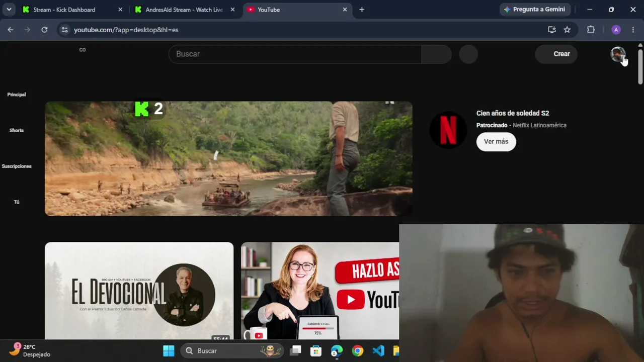Open Suscripciones in the YouTube sidebar
The image size is (644, 362).
(17, 166)
